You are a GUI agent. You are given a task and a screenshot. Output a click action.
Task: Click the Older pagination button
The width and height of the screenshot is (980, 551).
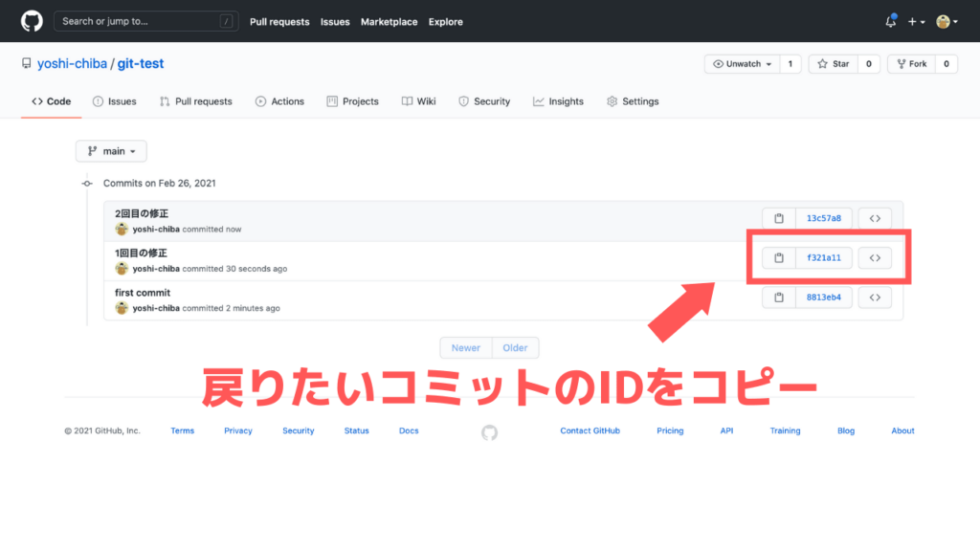515,347
